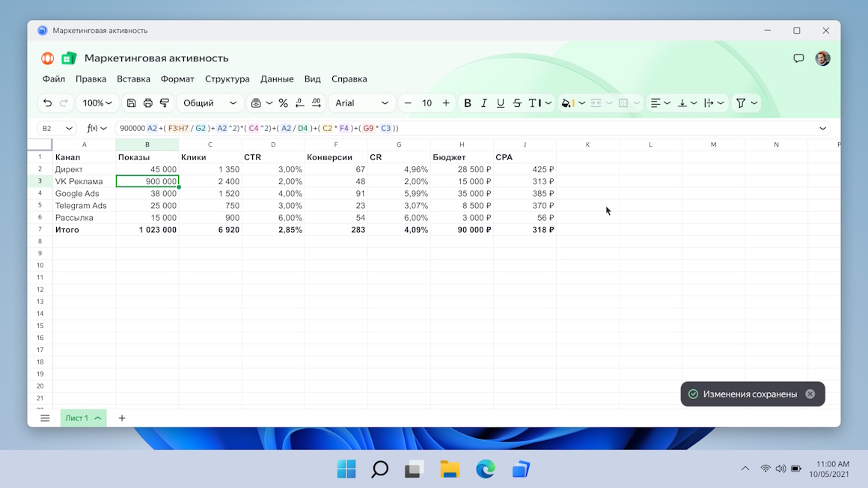Apply yellow fill color bucket

(x=567, y=103)
